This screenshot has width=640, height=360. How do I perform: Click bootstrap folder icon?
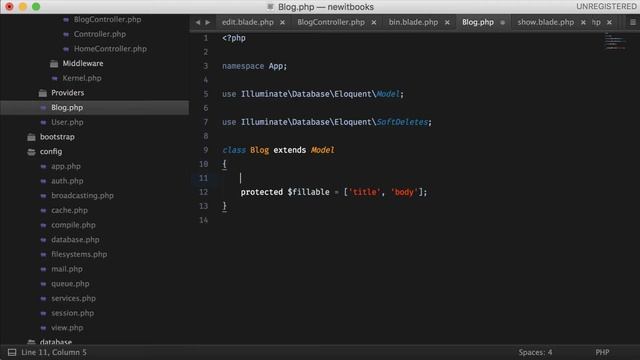(x=31, y=137)
